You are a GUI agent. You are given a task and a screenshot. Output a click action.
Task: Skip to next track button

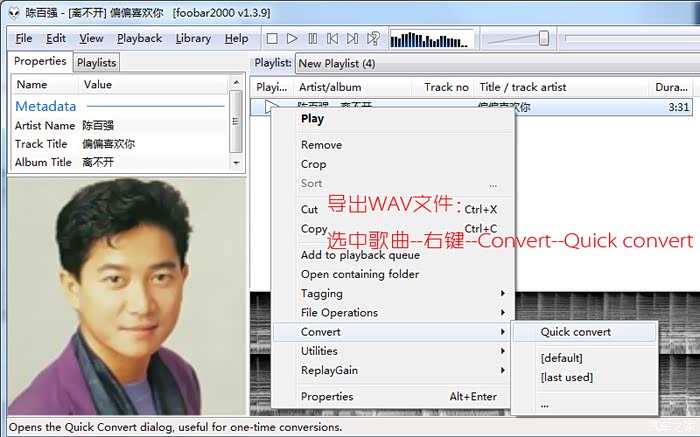(x=353, y=39)
